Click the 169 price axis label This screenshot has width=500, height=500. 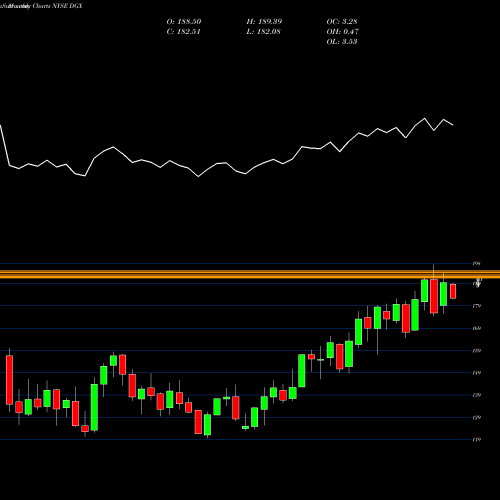[x=477, y=328]
